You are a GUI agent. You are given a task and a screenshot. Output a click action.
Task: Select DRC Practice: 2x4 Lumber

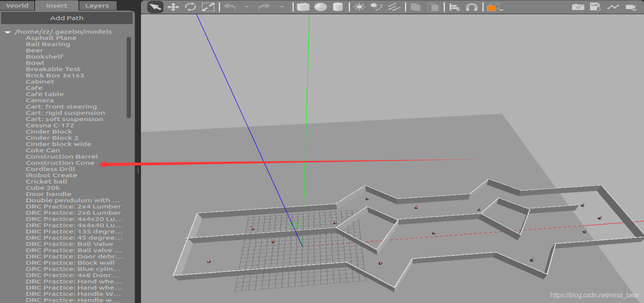pos(73,207)
